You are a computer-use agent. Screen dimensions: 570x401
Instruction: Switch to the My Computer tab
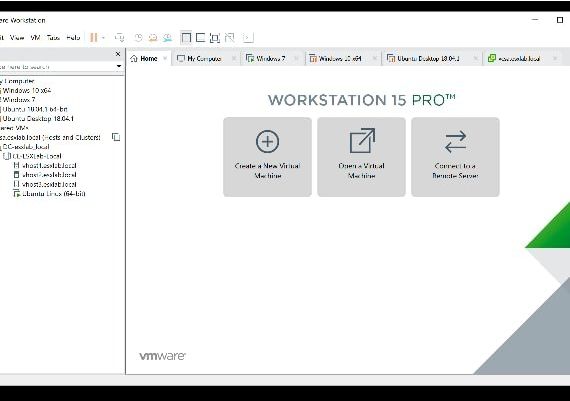coord(204,59)
